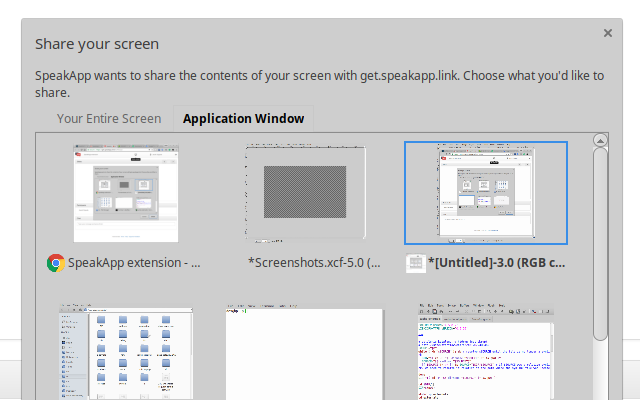The image size is (640, 400).
Task: Close the Share your screen dialog
Action: click(608, 33)
